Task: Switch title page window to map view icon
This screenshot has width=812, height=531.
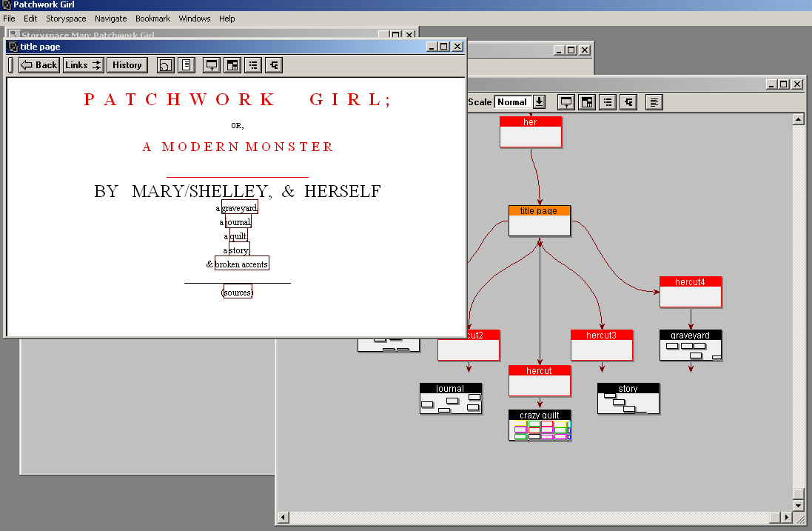Action: [x=211, y=65]
